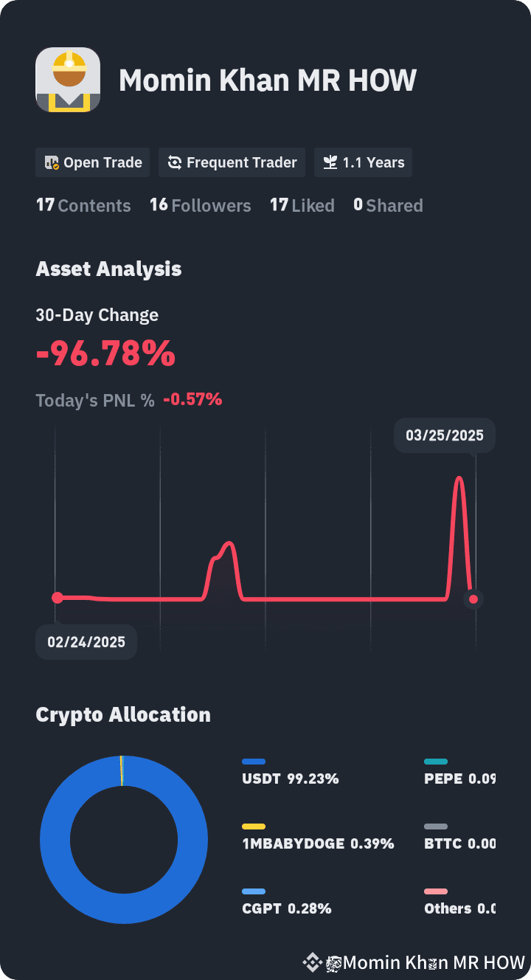View the 17 Liked posts
Image resolution: width=531 pixels, height=980 pixels.
(x=302, y=205)
